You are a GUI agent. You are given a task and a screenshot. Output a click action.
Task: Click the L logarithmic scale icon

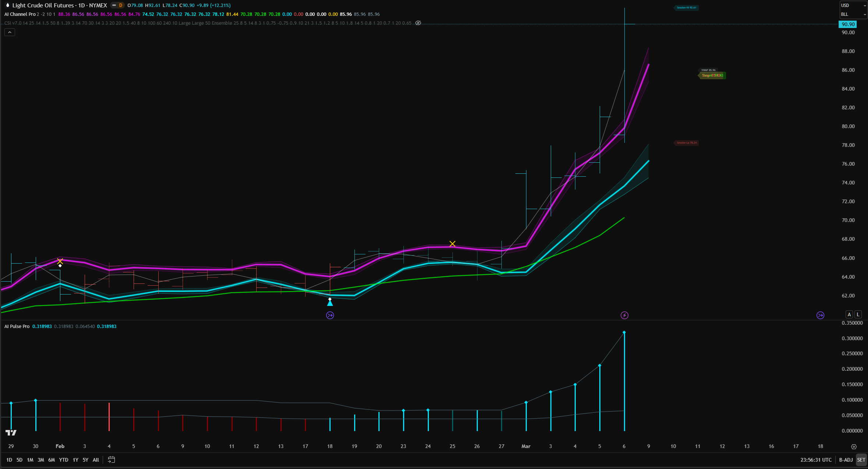[x=858, y=314]
